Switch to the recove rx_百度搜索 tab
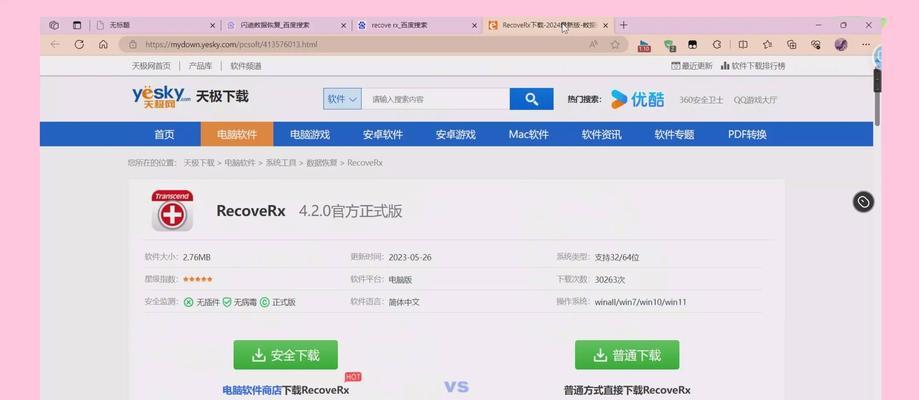This screenshot has width=919, height=400. tap(417, 25)
